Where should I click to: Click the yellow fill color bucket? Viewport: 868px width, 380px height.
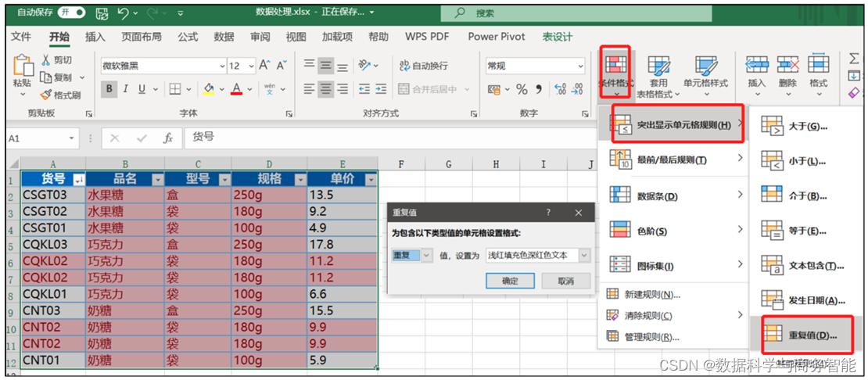coord(209,88)
